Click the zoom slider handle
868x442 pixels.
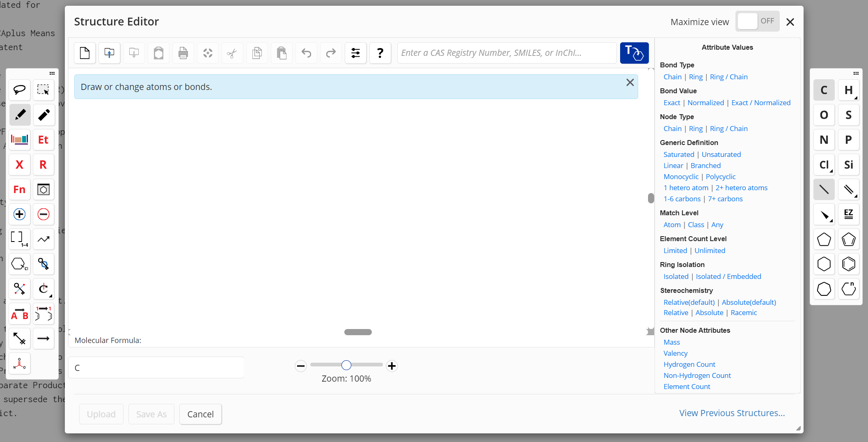(x=346, y=365)
